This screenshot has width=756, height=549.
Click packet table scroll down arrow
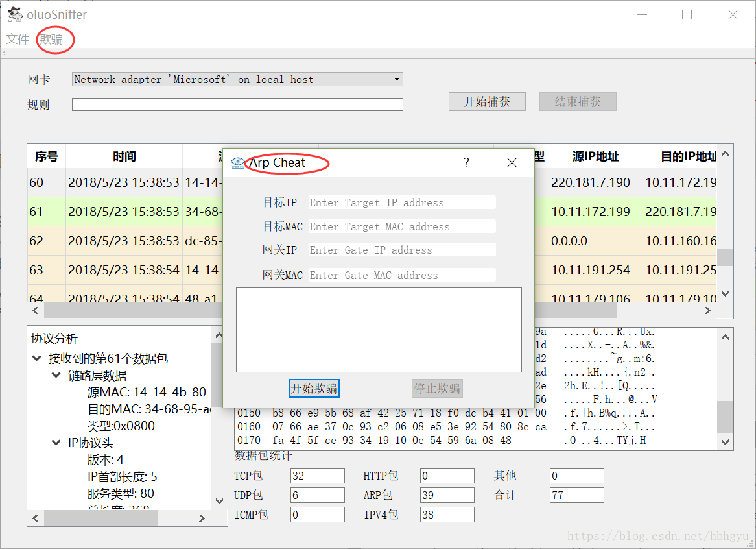point(725,293)
